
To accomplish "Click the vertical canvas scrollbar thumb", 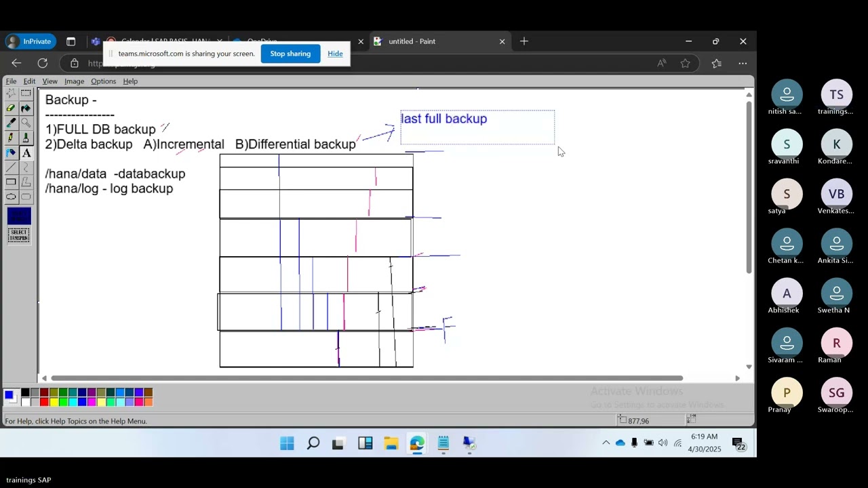I will tap(749, 188).
